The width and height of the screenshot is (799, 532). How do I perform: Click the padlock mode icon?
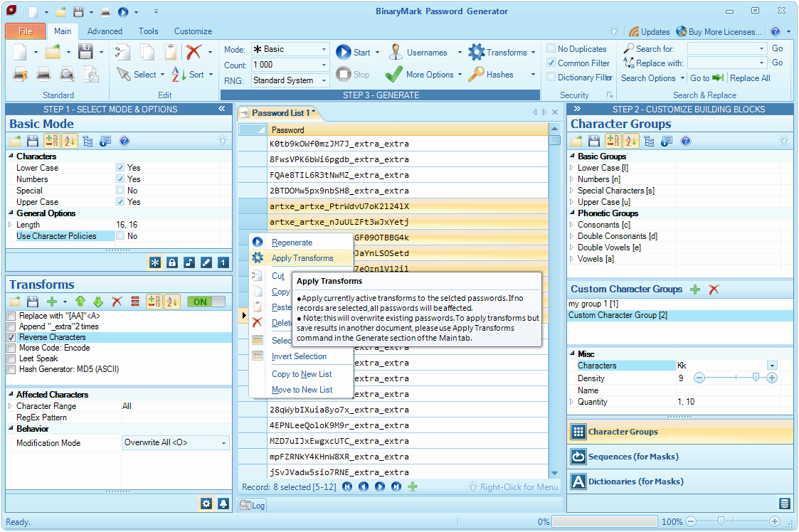(x=172, y=262)
